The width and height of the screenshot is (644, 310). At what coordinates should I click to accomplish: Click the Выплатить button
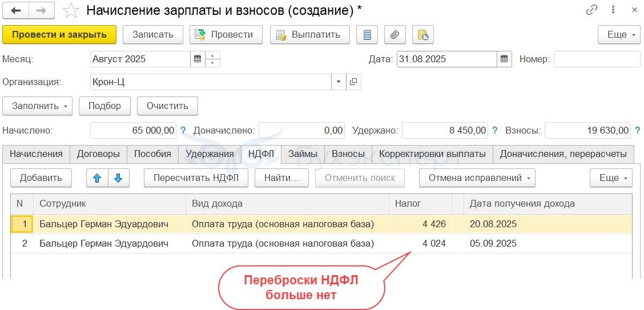[x=309, y=35]
